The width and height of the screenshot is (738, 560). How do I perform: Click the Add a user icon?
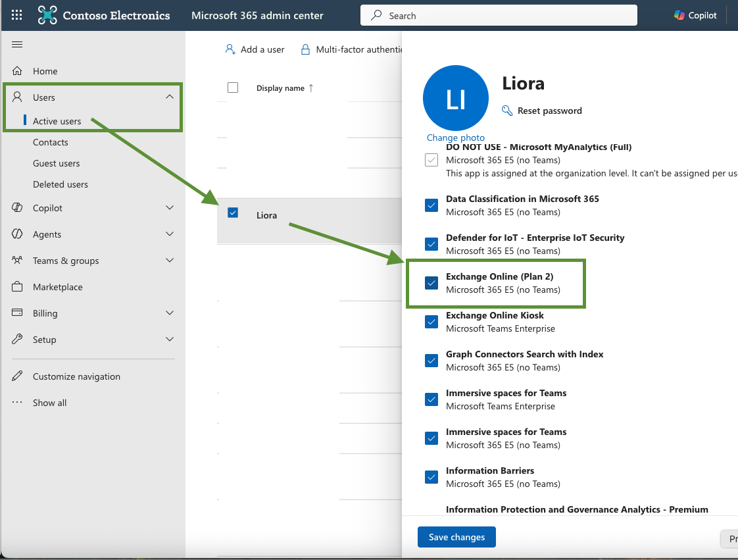[x=230, y=49]
